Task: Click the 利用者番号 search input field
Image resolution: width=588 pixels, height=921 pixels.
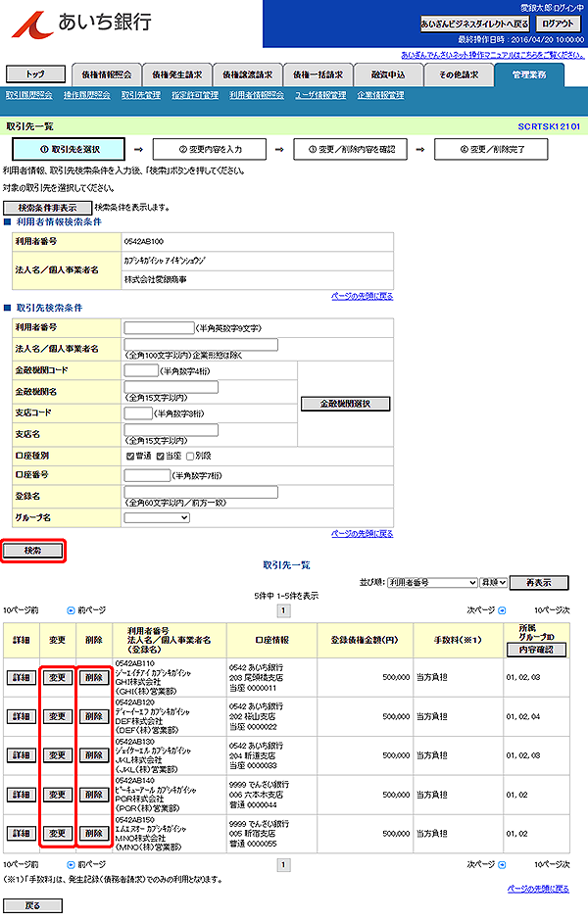Action: coord(159,328)
